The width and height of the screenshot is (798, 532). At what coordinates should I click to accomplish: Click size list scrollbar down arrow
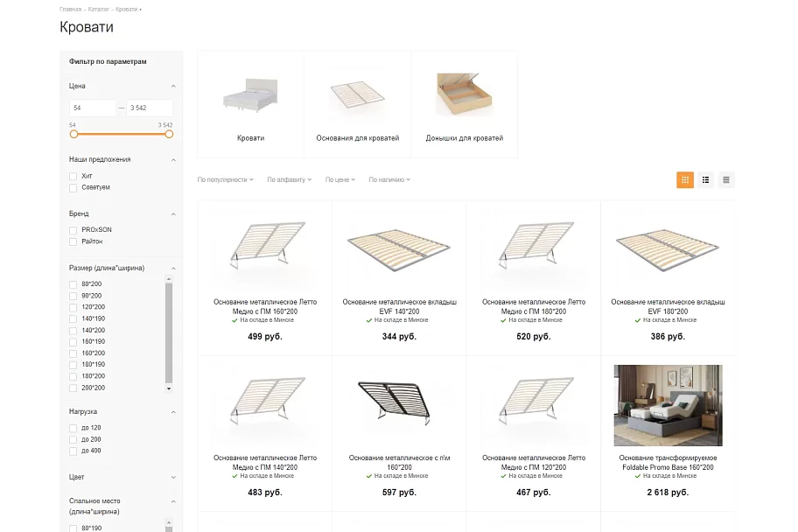(x=169, y=389)
